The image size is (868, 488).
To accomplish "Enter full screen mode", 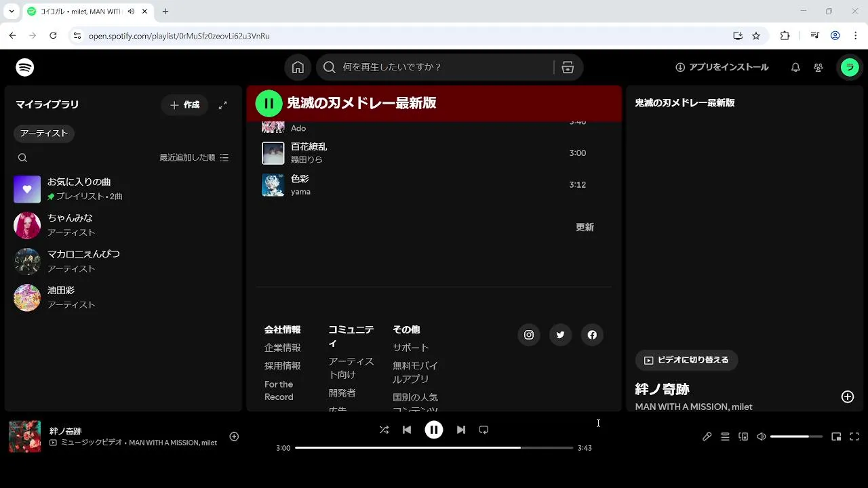I will (854, 436).
